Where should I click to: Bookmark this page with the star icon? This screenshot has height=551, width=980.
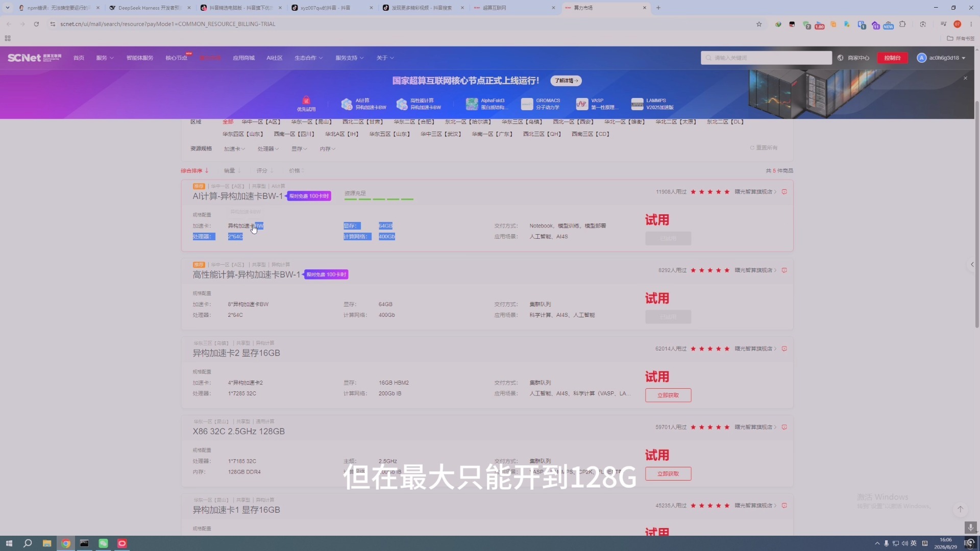(x=759, y=24)
